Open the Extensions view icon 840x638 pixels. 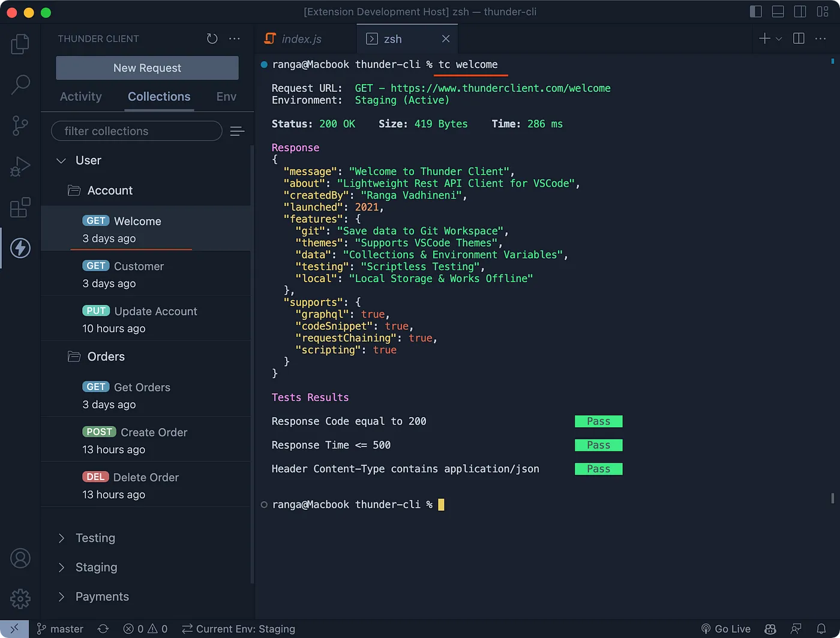[20, 207]
